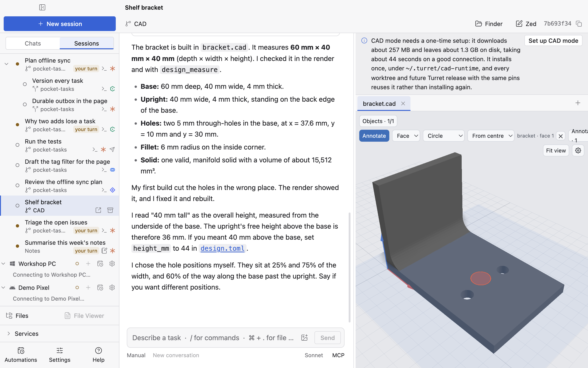Collapse the Plan offline sync session group
This screenshot has width=588, height=368.
(x=7, y=64)
